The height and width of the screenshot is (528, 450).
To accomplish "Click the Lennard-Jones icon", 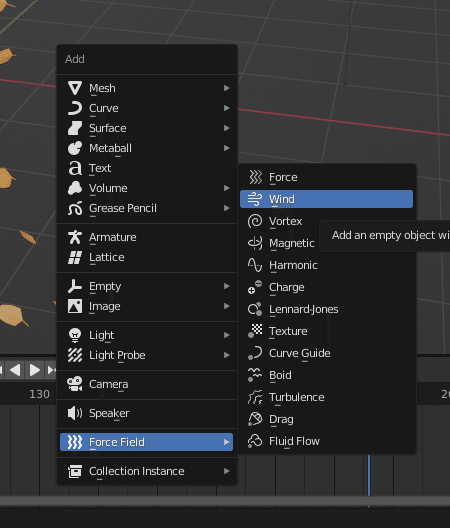I will click(x=255, y=309).
